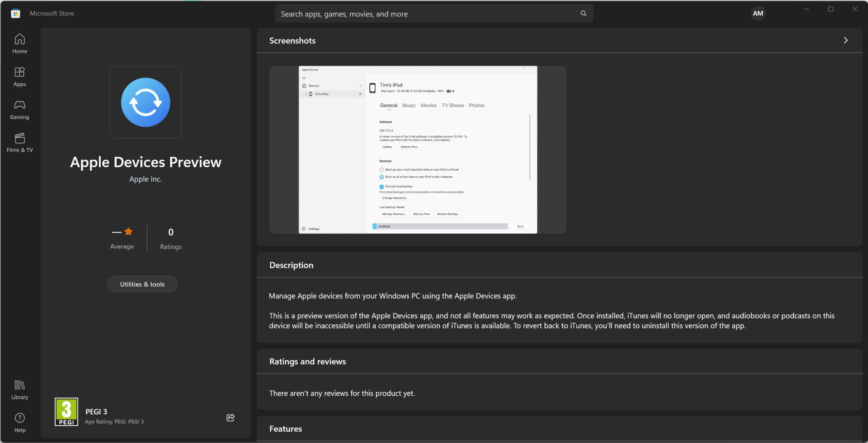Open the Home section in sidebar
Viewport: 868px width, 443px height.
point(20,43)
